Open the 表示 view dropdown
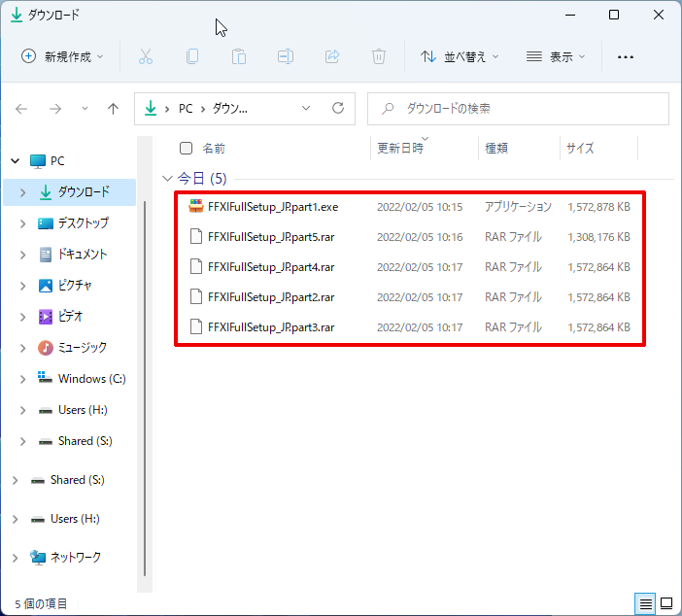This screenshot has width=682, height=616. (x=556, y=56)
